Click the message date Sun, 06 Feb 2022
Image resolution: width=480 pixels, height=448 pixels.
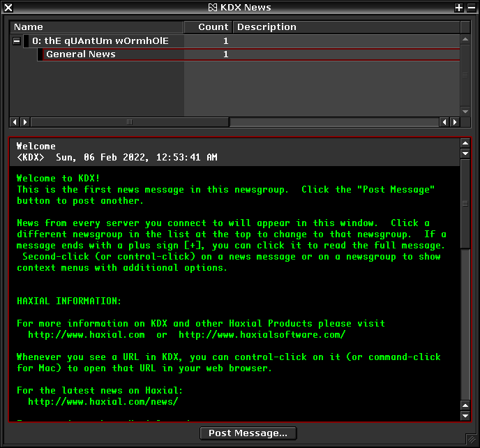pyautogui.click(x=103, y=158)
